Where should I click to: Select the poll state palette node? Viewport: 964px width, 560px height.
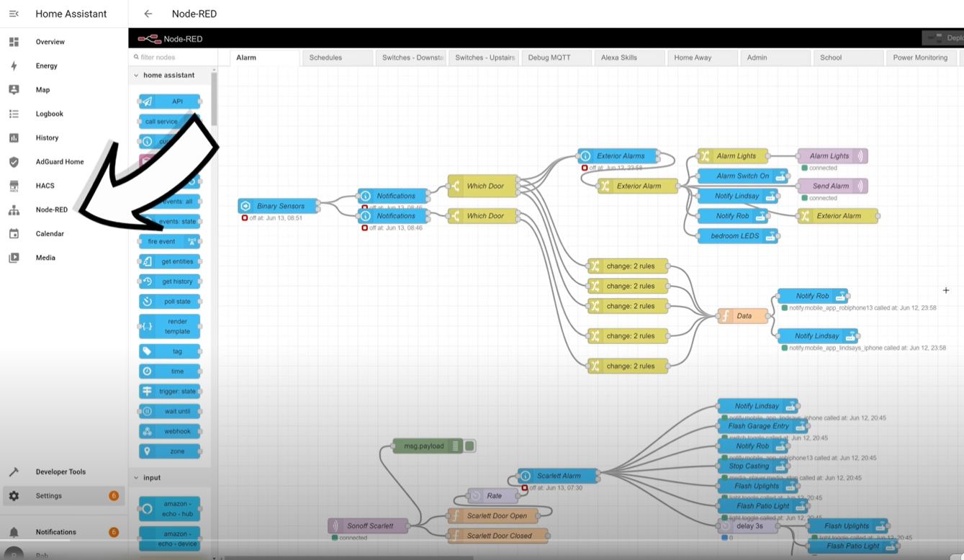(x=169, y=302)
